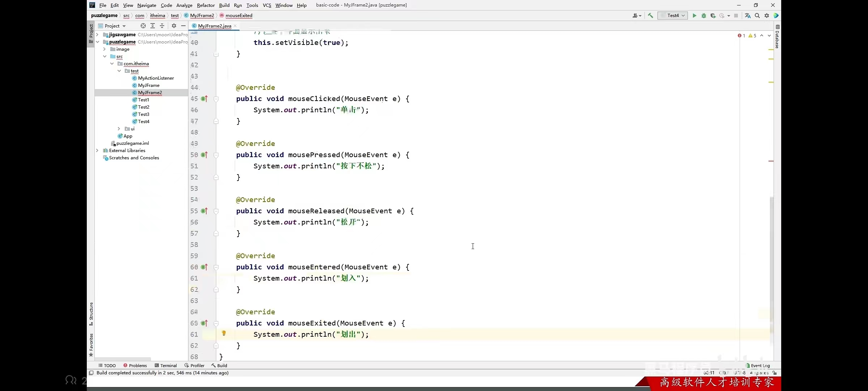Viewport: 868px width, 391px height.
Task: Start debugging with the bug icon
Action: click(x=703, y=16)
